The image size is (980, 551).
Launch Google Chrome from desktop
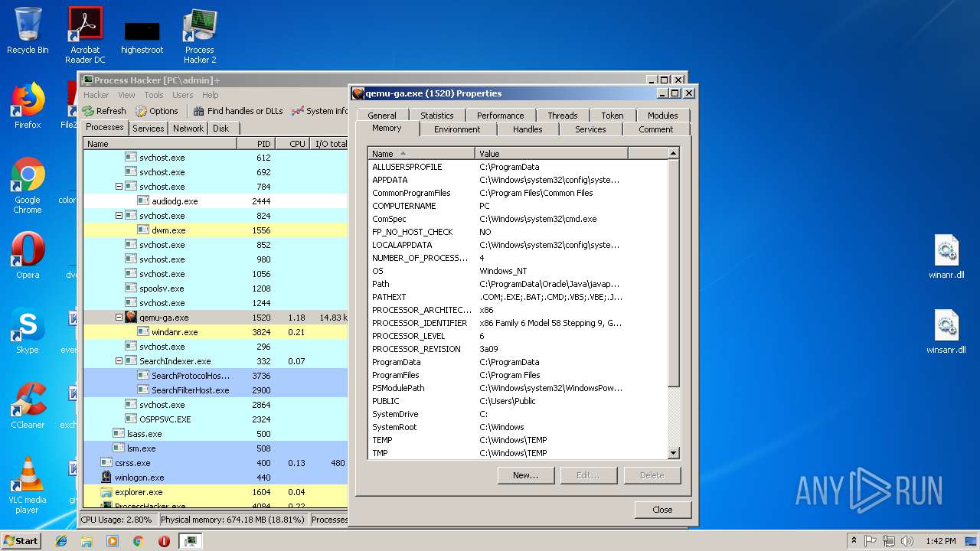(x=28, y=185)
